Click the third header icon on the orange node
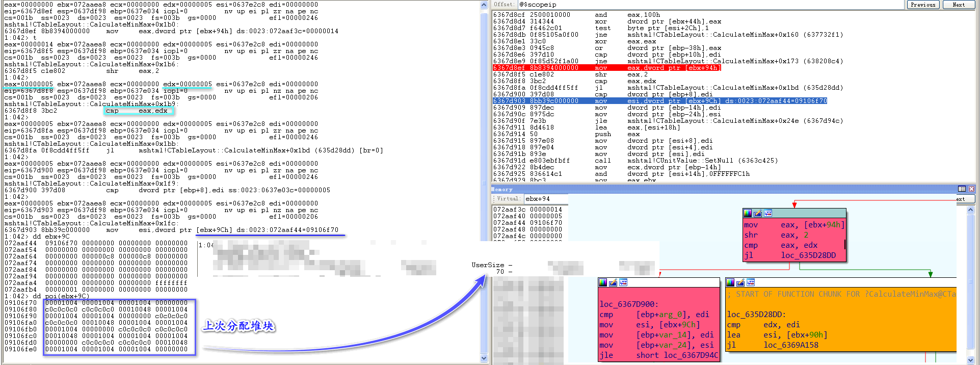Screen dimensions: 980x365 click(751, 282)
